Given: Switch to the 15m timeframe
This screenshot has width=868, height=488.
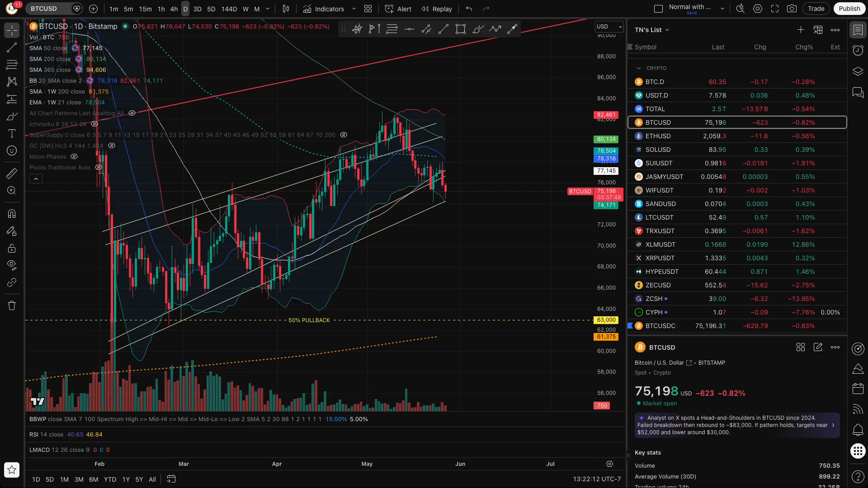Looking at the screenshot, I should pyautogui.click(x=145, y=9).
